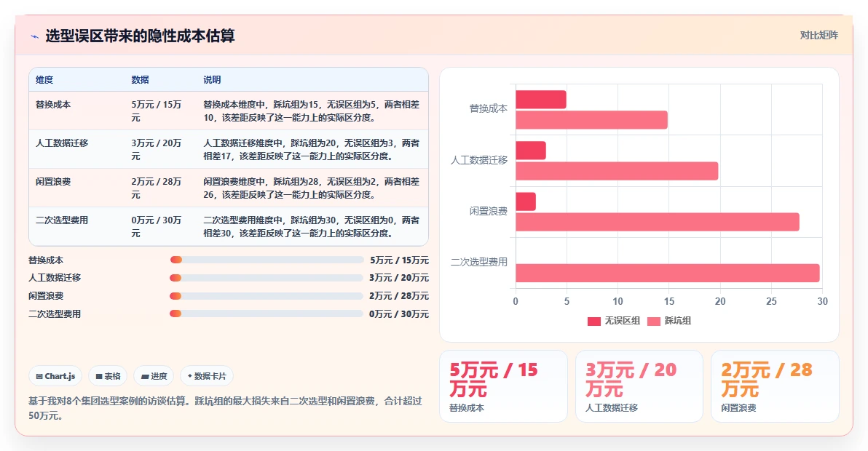This screenshot has width=868, height=451.
Task: Toggle the 踩坑组 legend swatch
Action: point(654,321)
